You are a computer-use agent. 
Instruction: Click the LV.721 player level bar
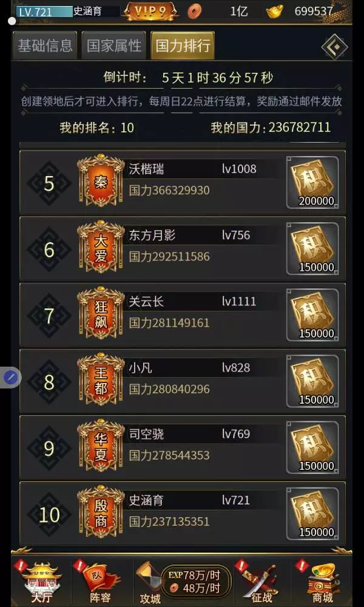44,12
